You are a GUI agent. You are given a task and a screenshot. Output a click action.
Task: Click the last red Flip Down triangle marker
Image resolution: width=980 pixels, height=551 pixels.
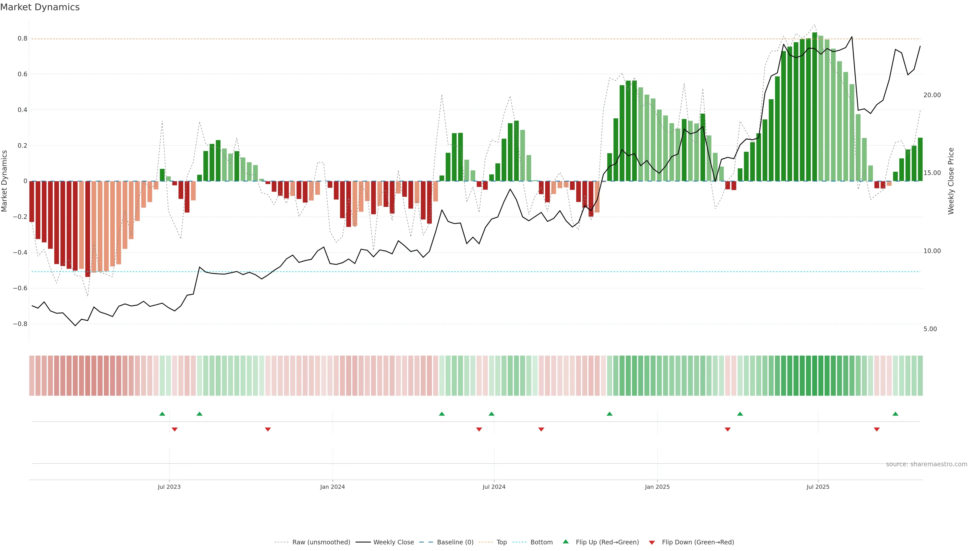click(x=877, y=429)
